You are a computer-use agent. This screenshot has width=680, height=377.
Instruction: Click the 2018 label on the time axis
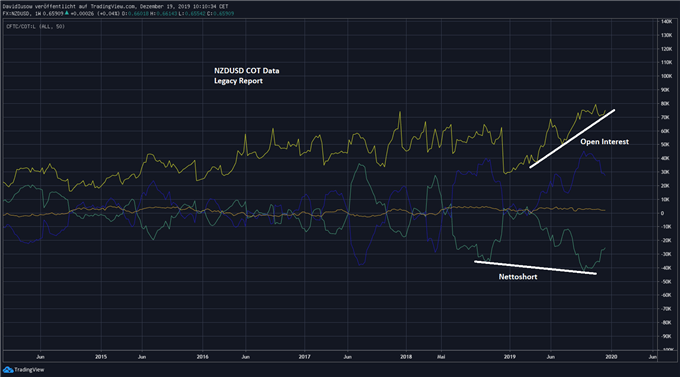click(x=406, y=357)
